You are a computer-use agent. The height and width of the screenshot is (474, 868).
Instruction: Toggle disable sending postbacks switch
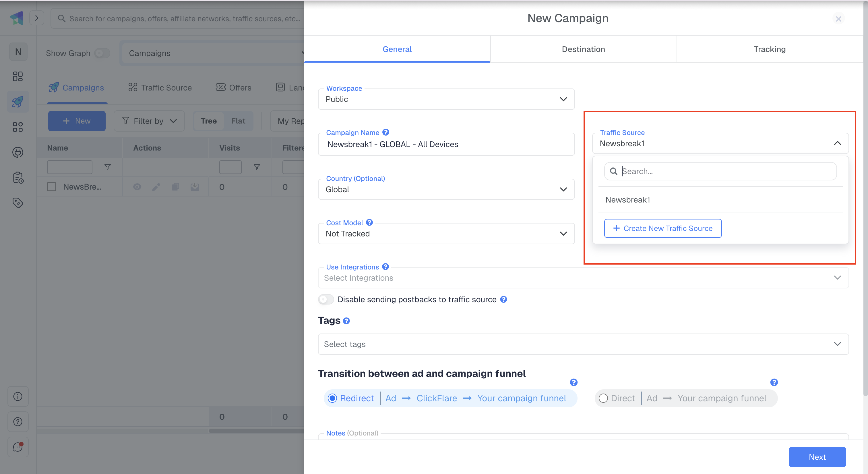326,299
